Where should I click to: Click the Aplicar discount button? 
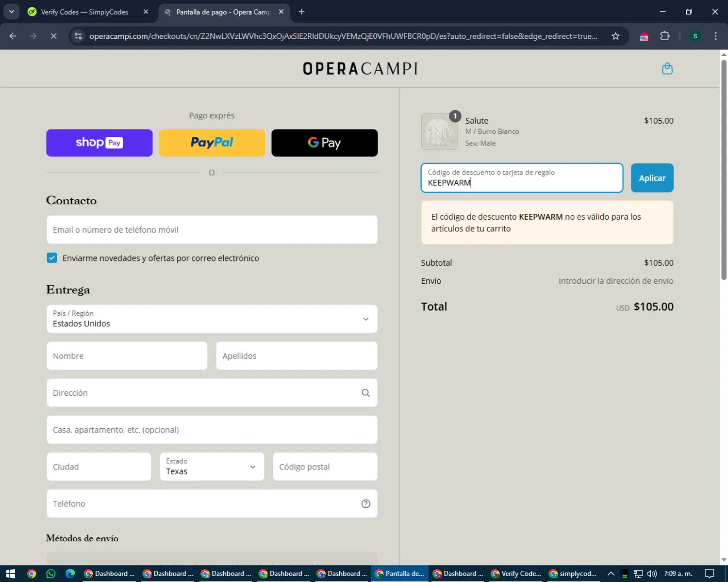pos(652,178)
